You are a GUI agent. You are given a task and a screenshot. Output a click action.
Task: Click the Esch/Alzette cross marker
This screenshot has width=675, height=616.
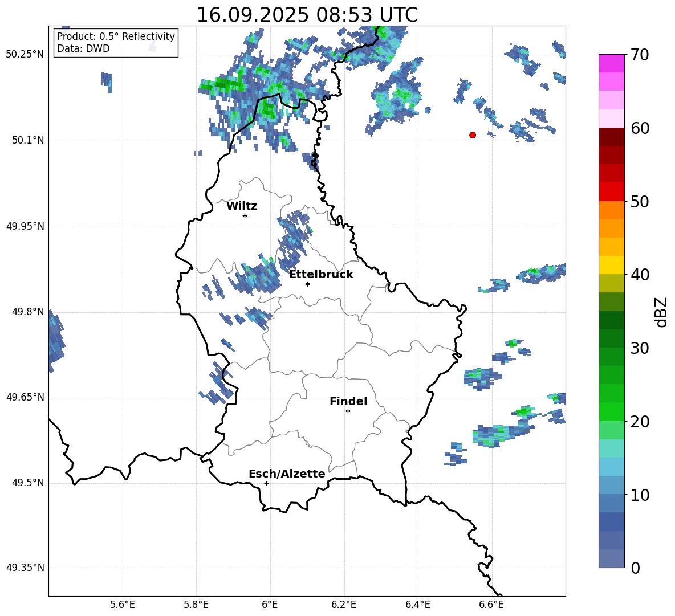266,483
